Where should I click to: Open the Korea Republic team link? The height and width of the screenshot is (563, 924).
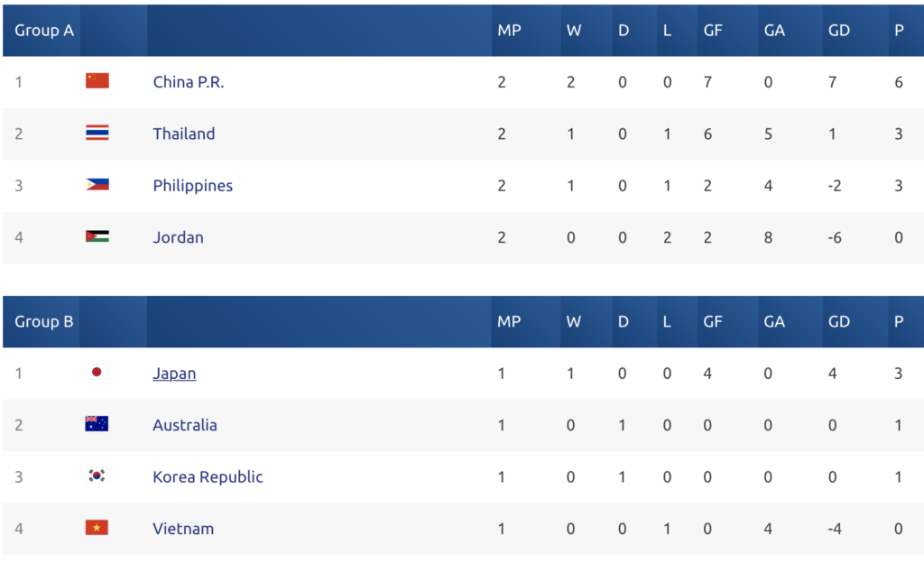pyautogui.click(x=208, y=477)
